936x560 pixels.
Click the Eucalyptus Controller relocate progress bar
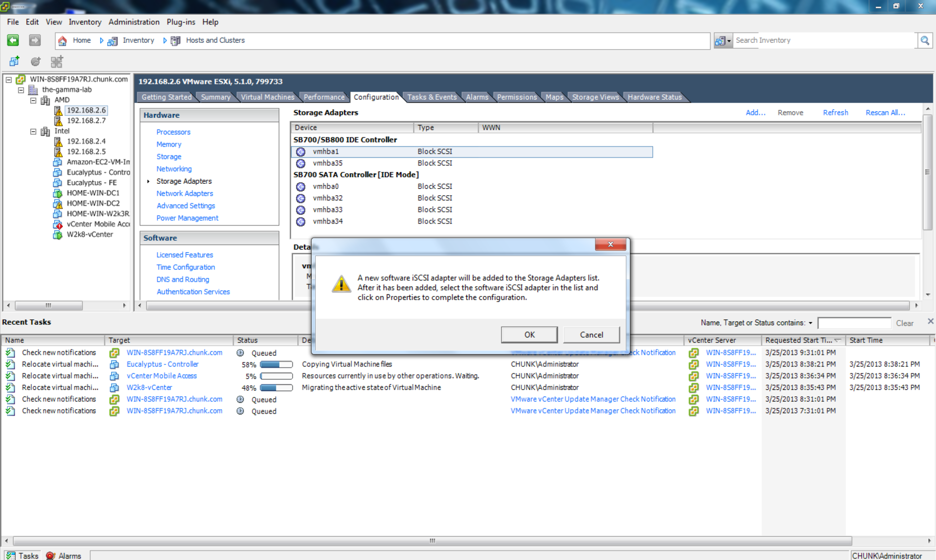[276, 364]
